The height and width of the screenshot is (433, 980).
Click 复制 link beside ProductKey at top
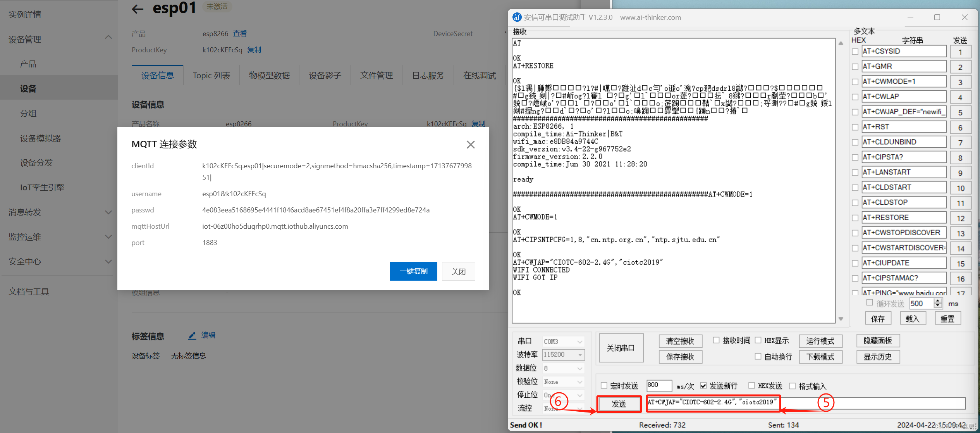(254, 50)
